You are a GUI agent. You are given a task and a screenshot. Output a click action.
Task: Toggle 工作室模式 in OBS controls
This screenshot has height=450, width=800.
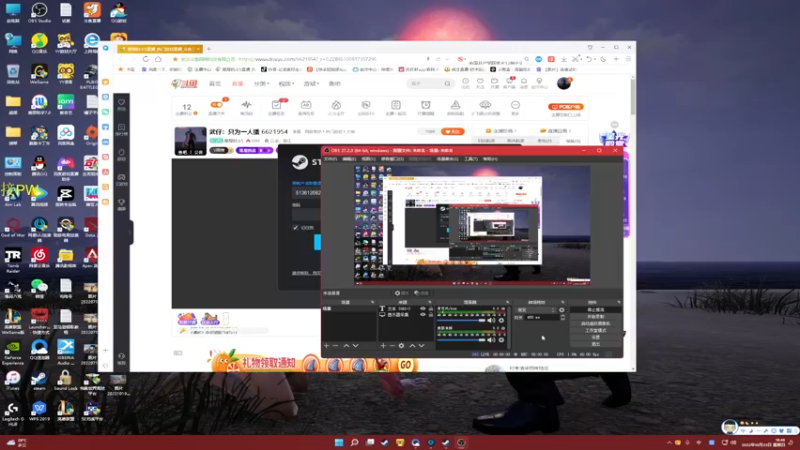tap(595, 330)
